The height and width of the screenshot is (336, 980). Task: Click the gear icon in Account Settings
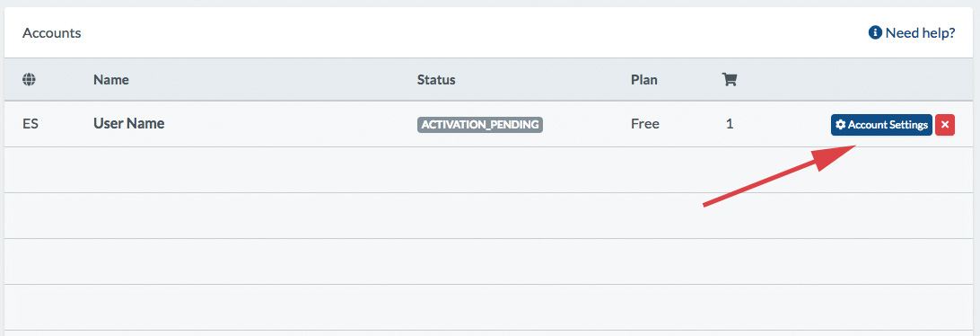[841, 125]
